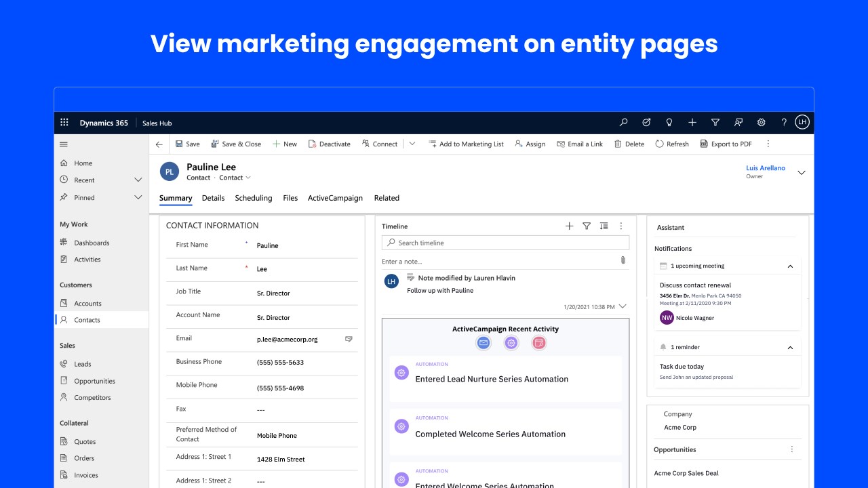Click the Connect command
The height and width of the screenshot is (488, 868).
tap(380, 144)
